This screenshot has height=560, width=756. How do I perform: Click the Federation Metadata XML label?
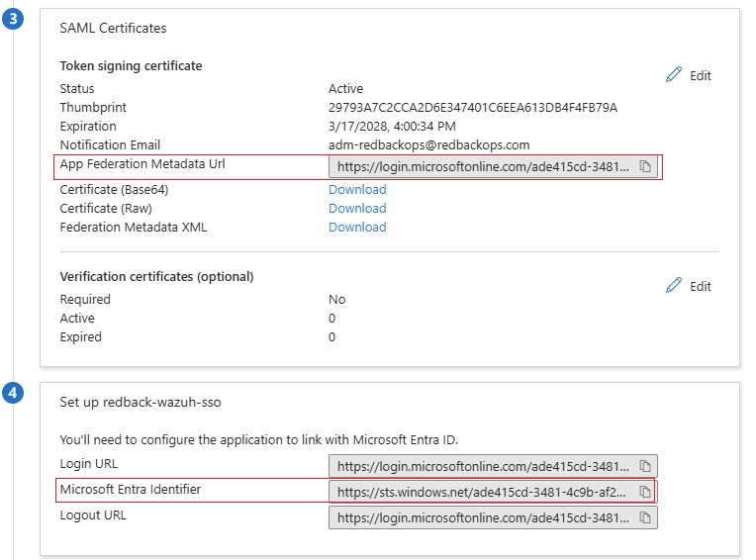point(133,227)
